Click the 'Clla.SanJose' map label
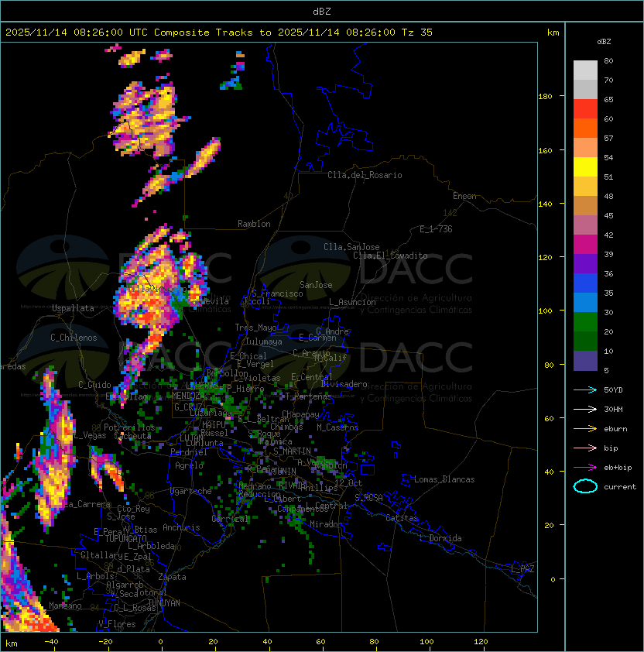This screenshot has width=644, height=652. click(351, 247)
